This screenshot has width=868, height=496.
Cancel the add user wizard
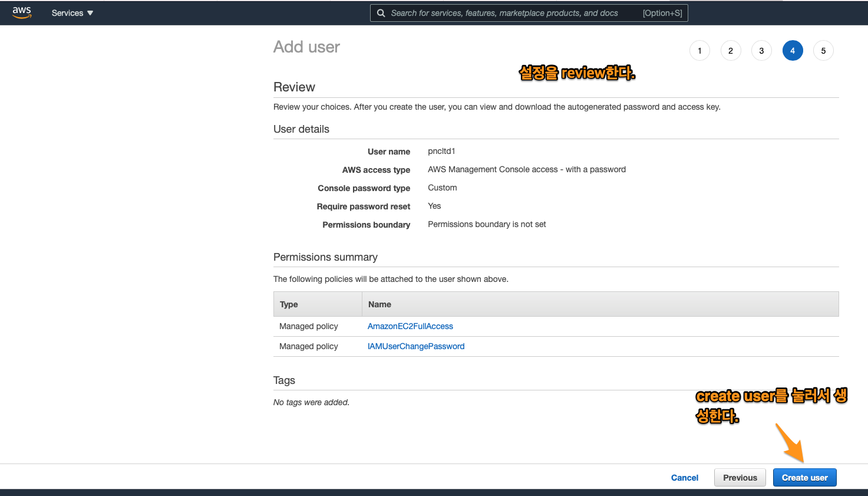click(684, 478)
